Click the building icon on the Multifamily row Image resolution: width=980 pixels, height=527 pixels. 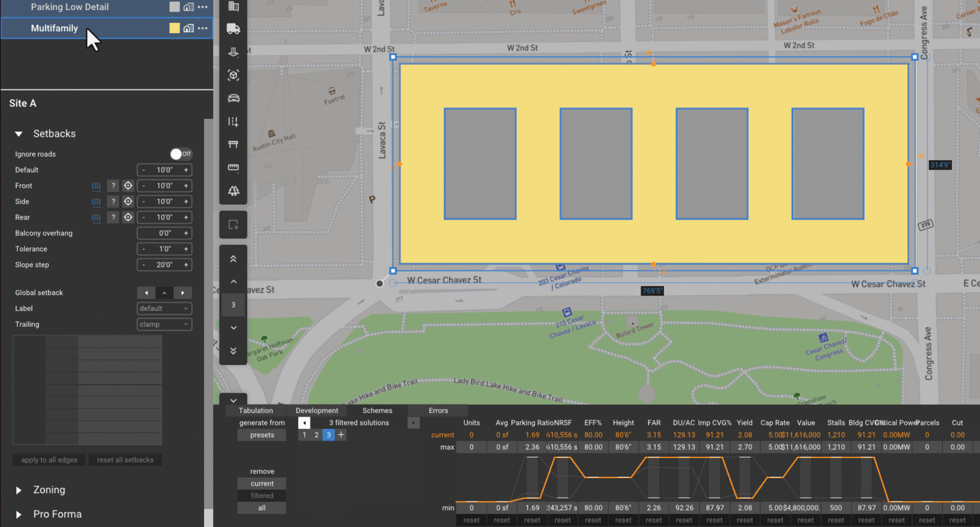tap(188, 28)
